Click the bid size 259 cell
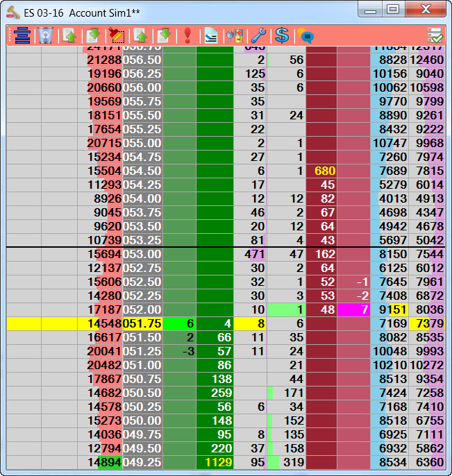The image size is (452, 476). [x=215, y=393]
